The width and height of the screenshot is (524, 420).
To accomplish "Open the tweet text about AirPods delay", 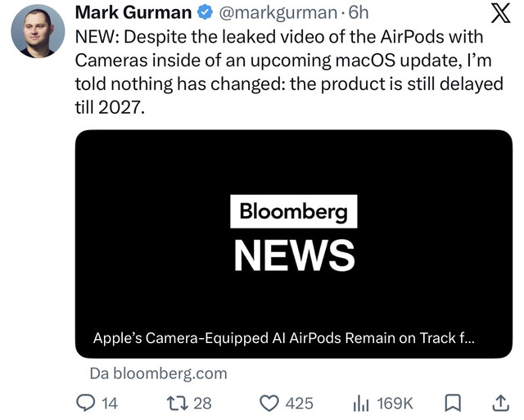I will tap(289, 72).
